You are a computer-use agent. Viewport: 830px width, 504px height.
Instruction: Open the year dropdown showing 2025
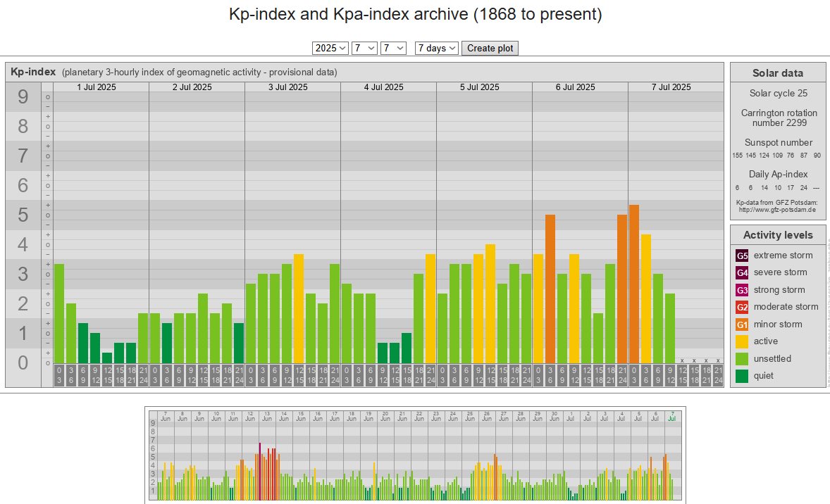click(x=330, y=48)
